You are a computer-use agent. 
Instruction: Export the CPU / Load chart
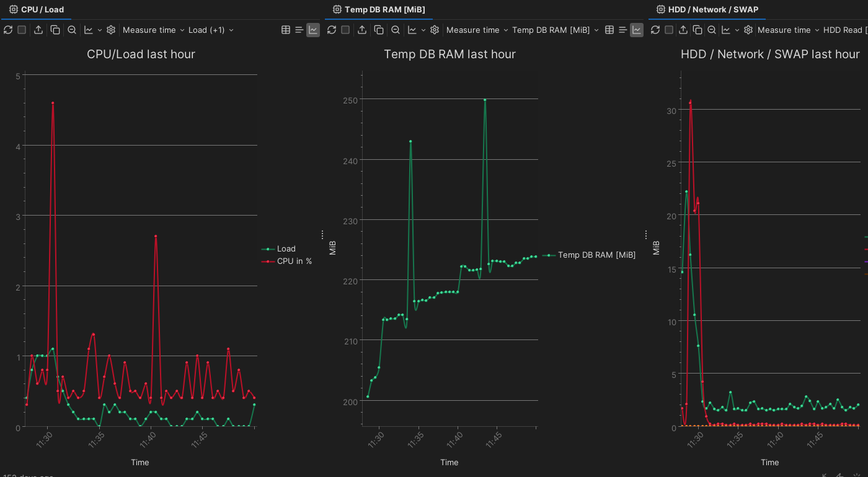coord(38,30)
